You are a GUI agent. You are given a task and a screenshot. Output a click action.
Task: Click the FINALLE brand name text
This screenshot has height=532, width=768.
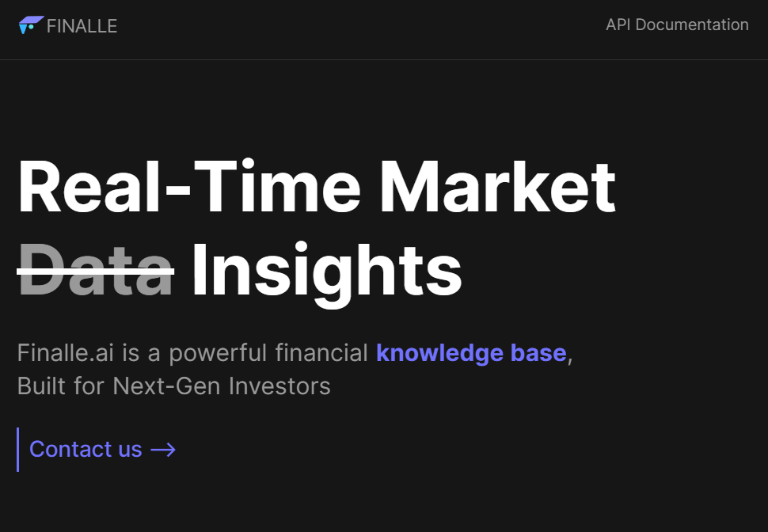pyautogui.click(x=82, y=26)
